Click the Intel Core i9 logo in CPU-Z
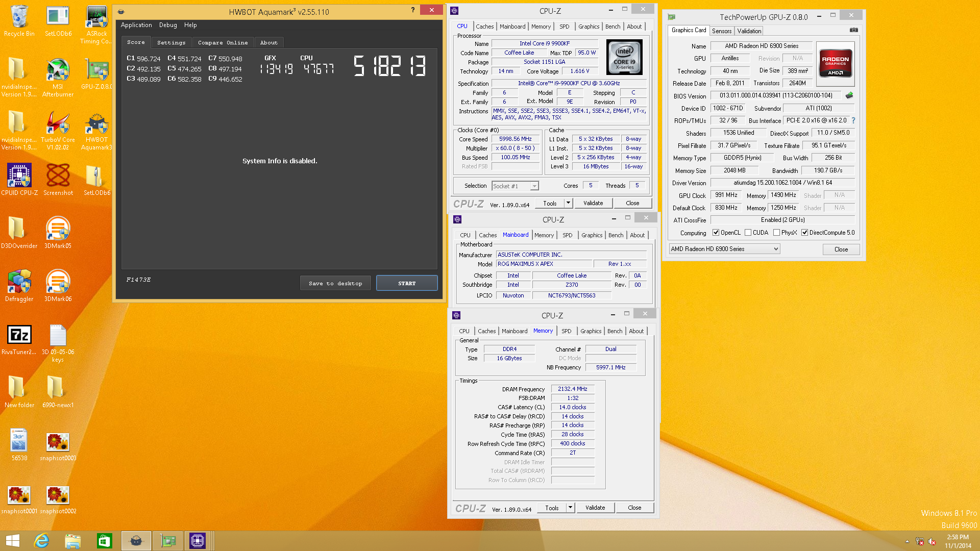Viewport: 980px width, 551px height. click(x=624, y=58)
